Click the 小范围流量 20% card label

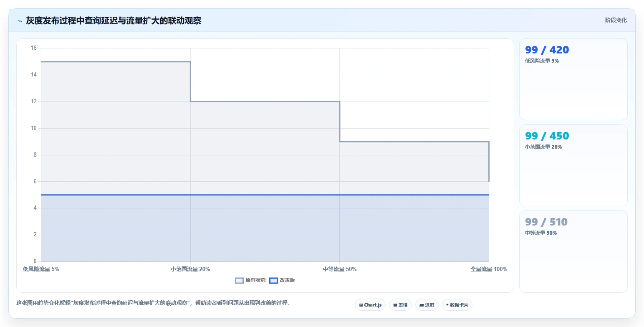pyautogui.click(x=543, y=147)
